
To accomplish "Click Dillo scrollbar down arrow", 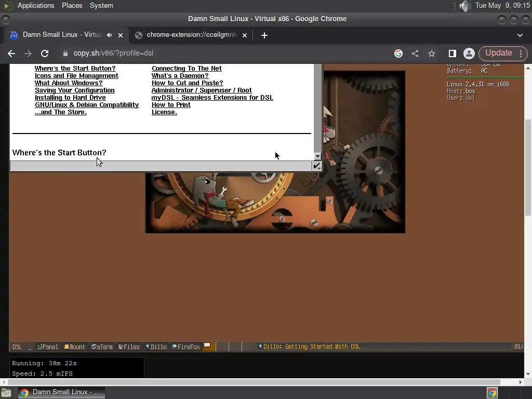I will click(317, 156).
